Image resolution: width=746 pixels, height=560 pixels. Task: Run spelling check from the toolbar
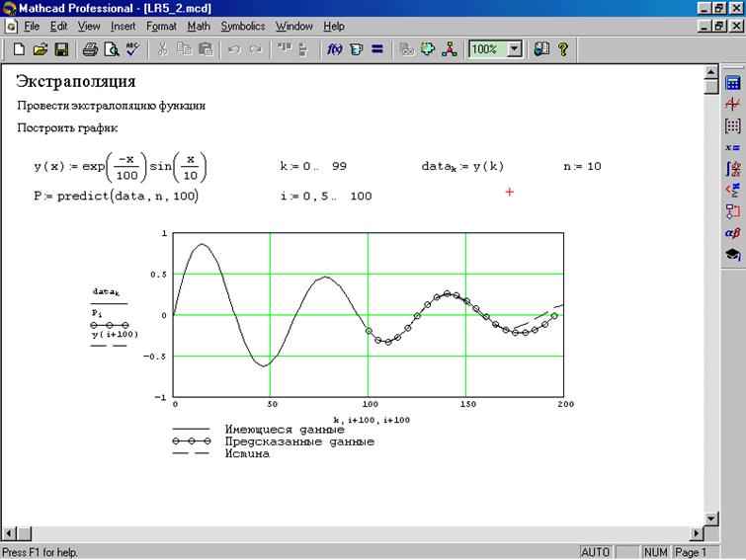[132, 48]
